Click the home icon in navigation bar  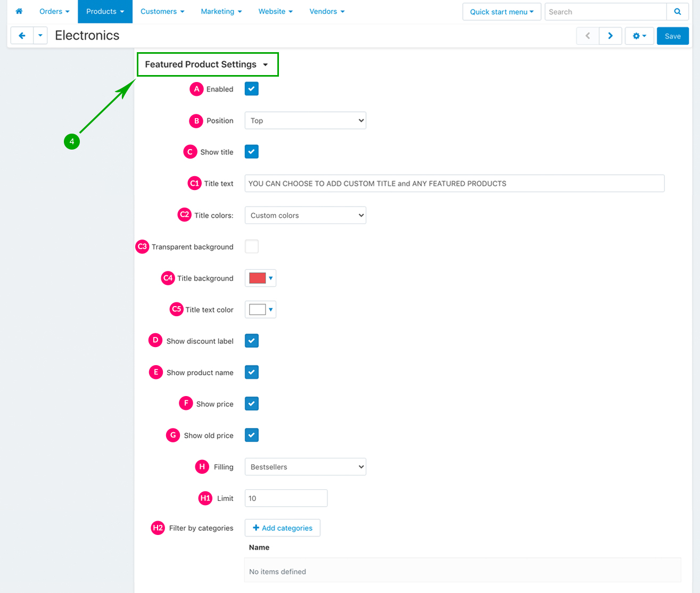pyautogui.click(x=19, y=11)
